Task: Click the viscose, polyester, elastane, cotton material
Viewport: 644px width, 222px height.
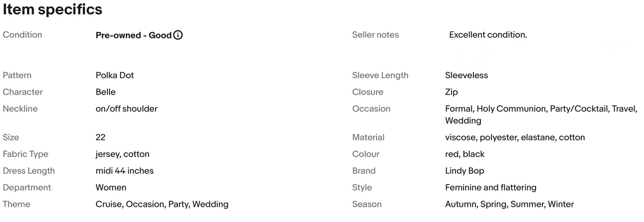Action: (x=515, y=137)
